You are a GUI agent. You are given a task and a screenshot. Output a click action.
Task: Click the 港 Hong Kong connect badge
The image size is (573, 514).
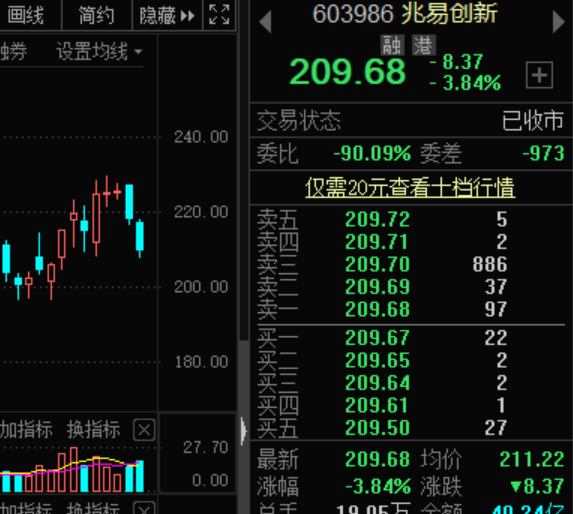point(424,45)
